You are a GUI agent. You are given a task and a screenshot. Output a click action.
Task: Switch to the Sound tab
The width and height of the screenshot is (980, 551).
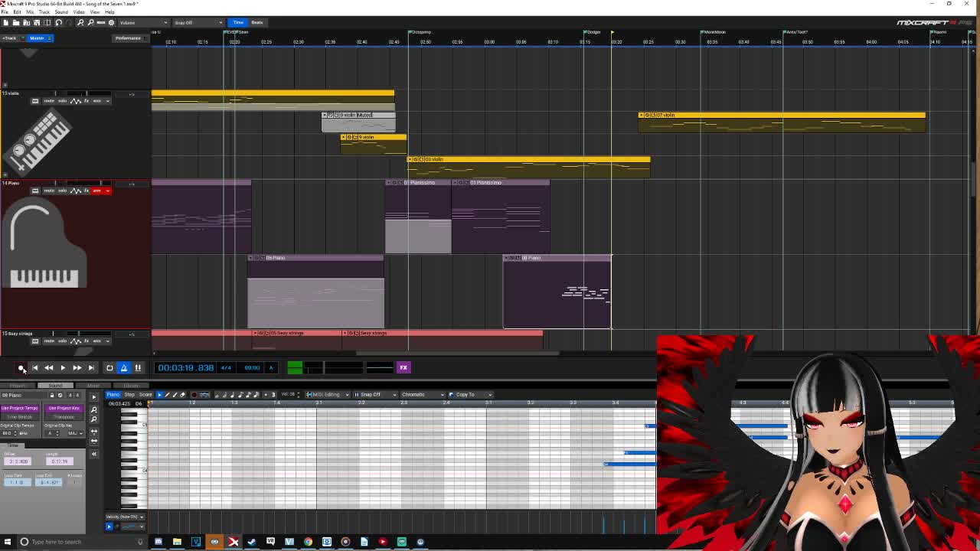(55, 386)
